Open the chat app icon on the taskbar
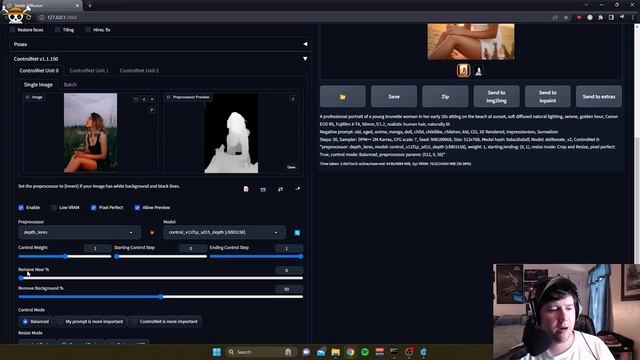Viewport: 640px width, 360px height. click(x=306, y=352)
